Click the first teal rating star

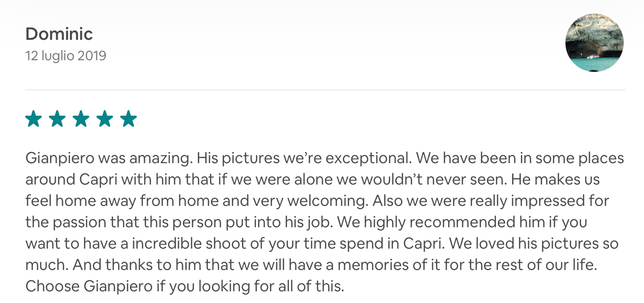(33, 118)
